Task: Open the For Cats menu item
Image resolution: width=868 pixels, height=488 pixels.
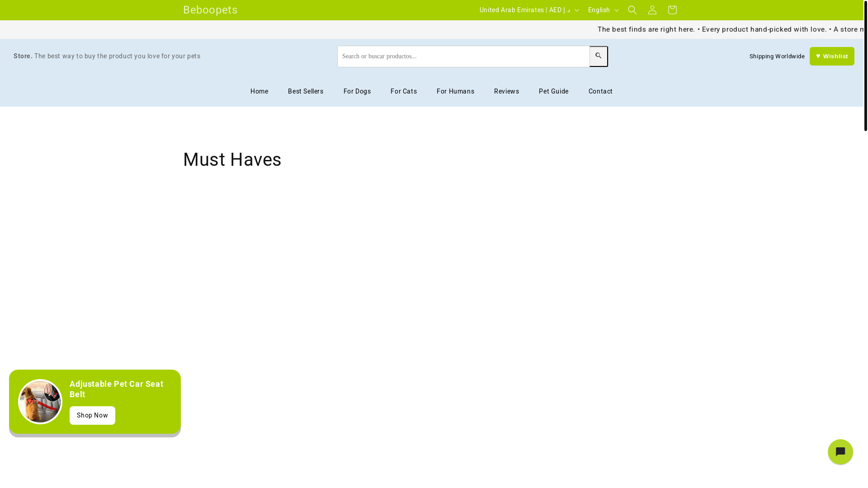Action: coord(404,91)
